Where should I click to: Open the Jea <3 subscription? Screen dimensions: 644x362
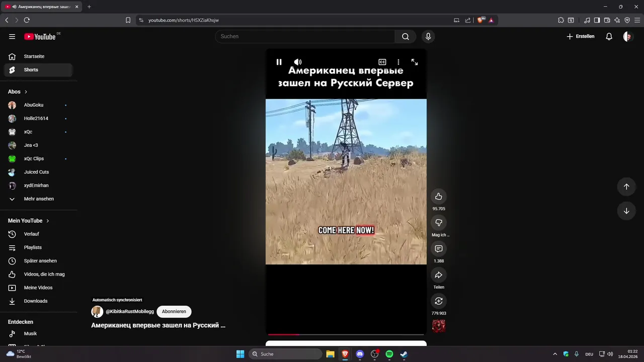click(x=38, y=145)
